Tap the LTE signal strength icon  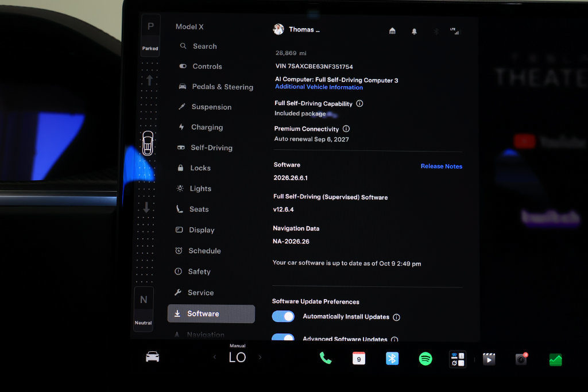tap(455, 31)
